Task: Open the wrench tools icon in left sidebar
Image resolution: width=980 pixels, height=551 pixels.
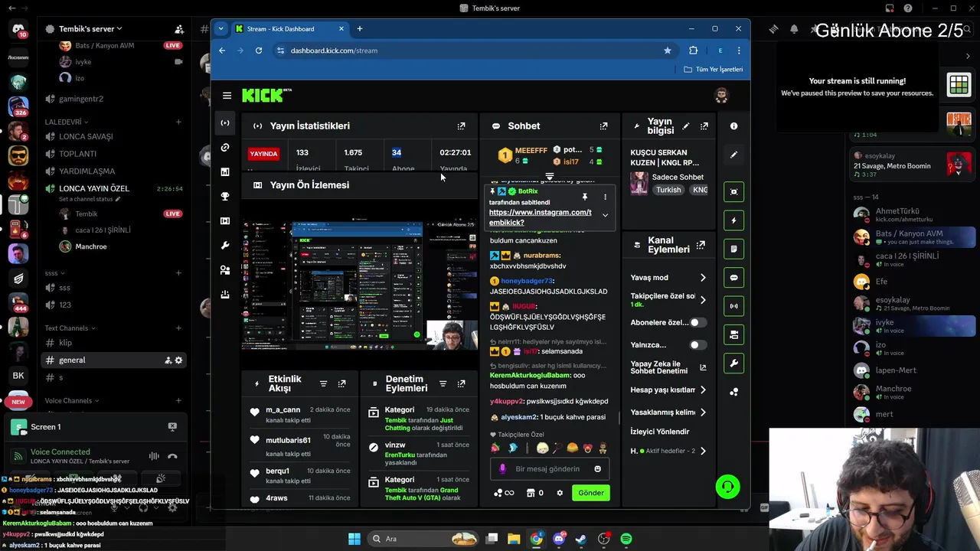Action: 225,246
